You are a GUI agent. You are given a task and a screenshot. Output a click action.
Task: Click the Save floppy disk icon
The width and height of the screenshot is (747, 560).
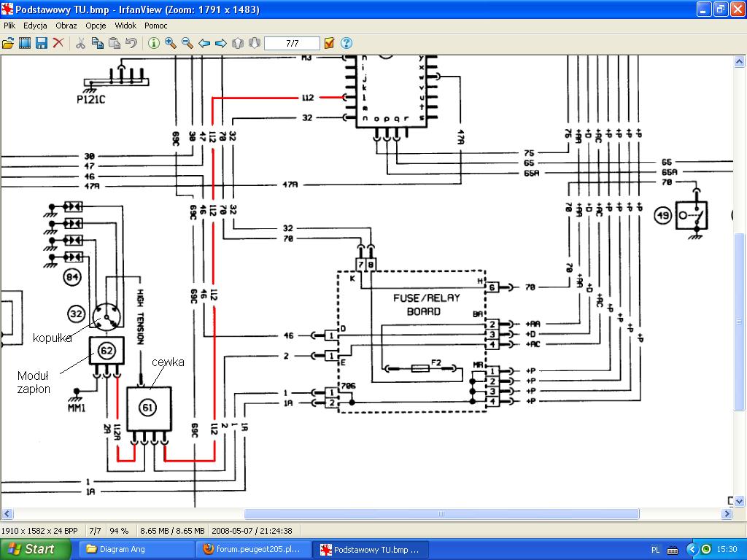click(42, 43)
